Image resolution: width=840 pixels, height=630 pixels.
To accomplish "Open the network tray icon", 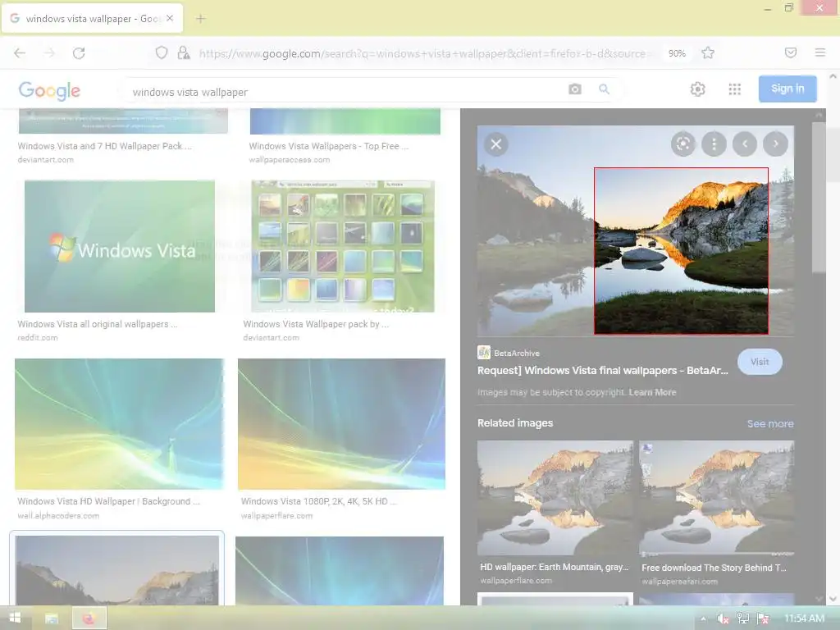I will pos(742,619).
